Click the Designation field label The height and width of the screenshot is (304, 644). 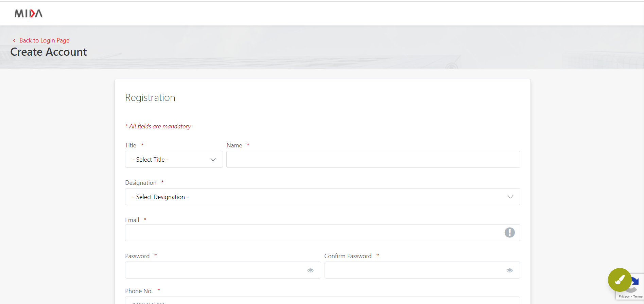tap(141, 183)
